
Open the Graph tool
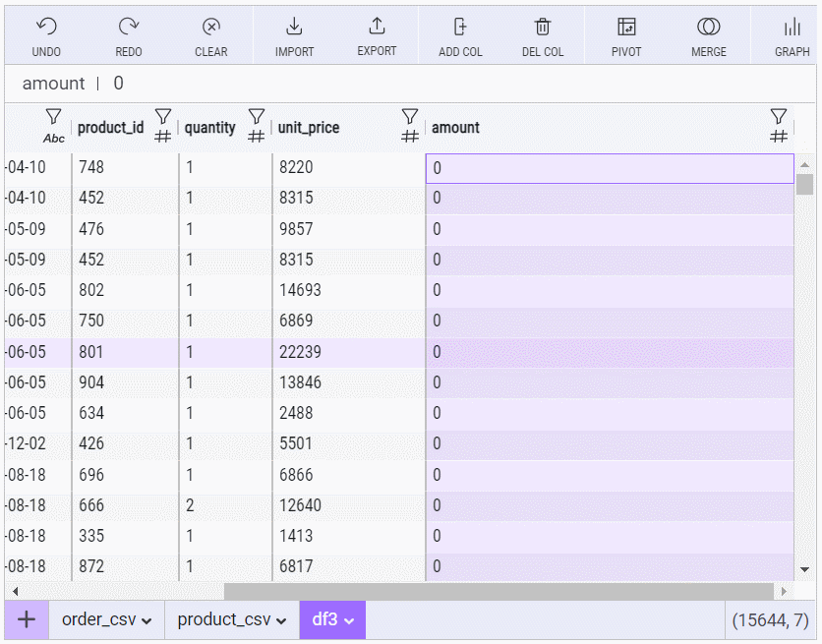pos(792,28)
